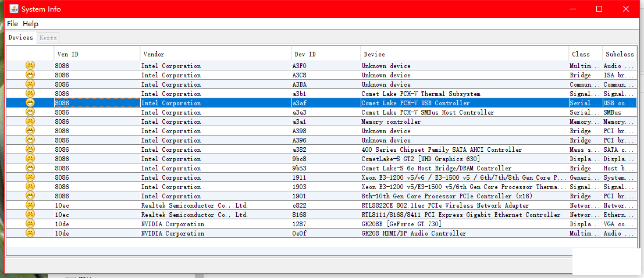Screen dimensions: 644x278
Task: Click the 'Host b...' subclass cell
Action: pyautogui.click(x=620, y=168)
